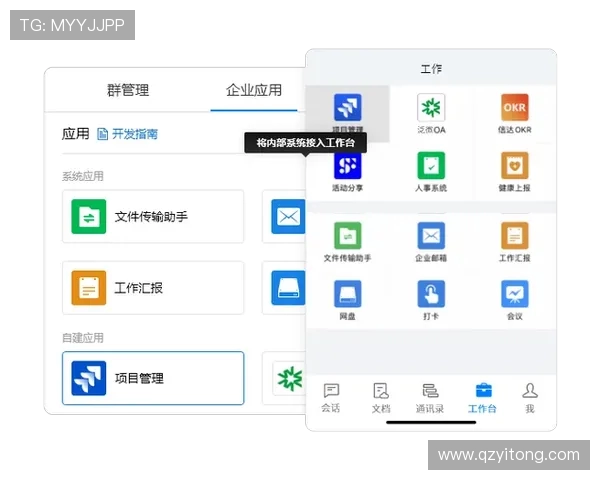Click the 工作 title in mobile header

point(431,69)
